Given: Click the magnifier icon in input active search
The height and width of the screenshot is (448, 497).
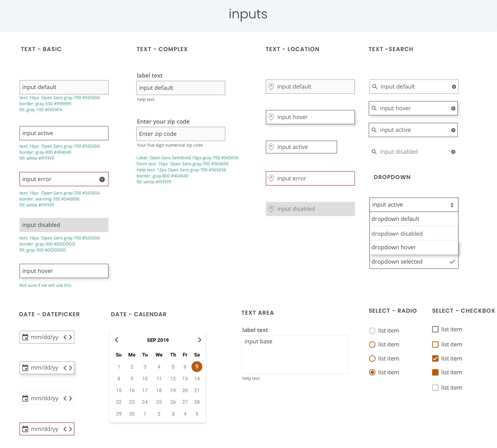Looking at the screenshot, I should pyautogui.click(x=374, y=130).
